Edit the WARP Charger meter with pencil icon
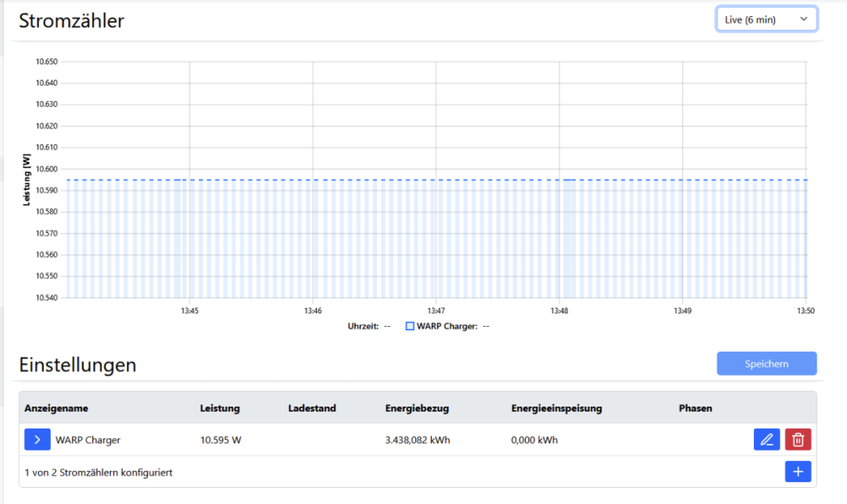The width and height of the screenshot is (847, 504). coord(767,440)
